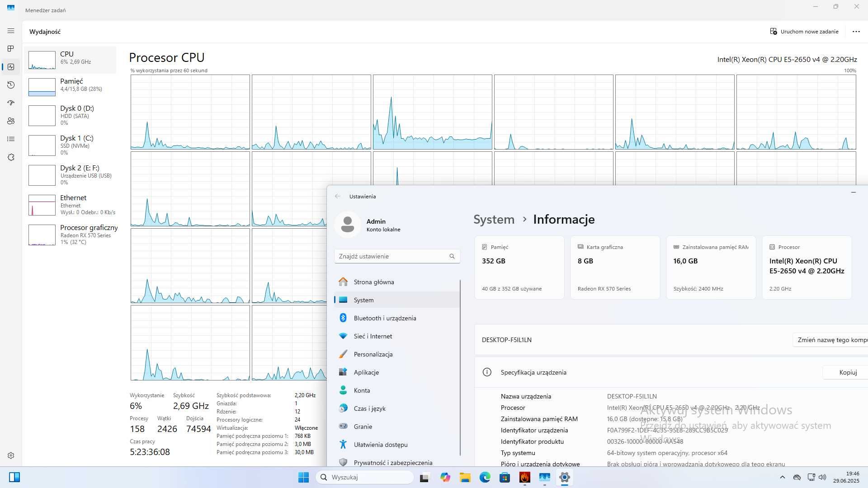
Task: Open the Pamięć 352 GB storage card
Action: tap(519, 267)
